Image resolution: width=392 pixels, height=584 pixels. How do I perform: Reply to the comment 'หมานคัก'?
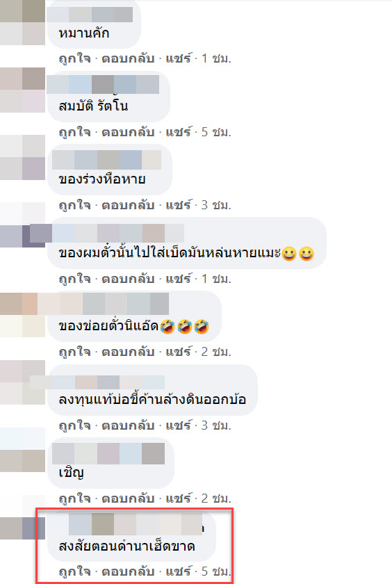coord(128,58)
